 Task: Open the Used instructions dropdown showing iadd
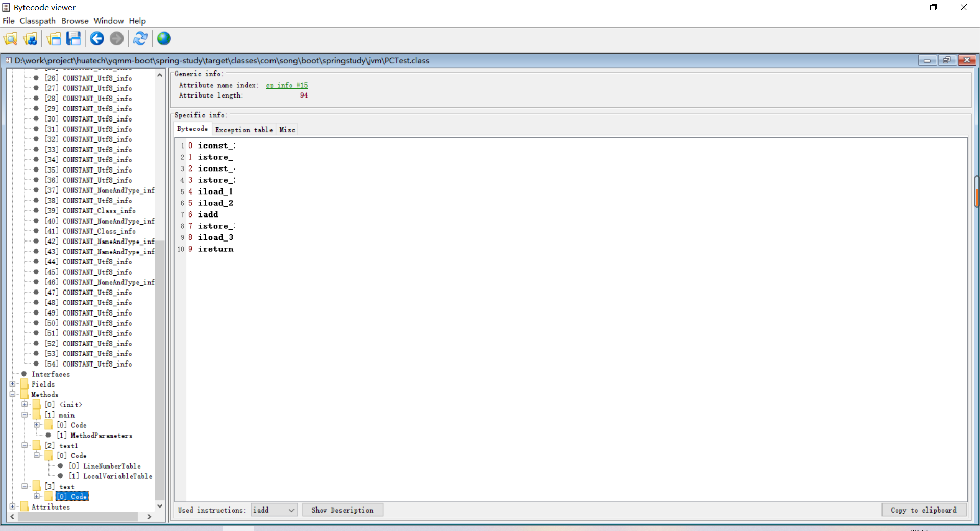274,510
